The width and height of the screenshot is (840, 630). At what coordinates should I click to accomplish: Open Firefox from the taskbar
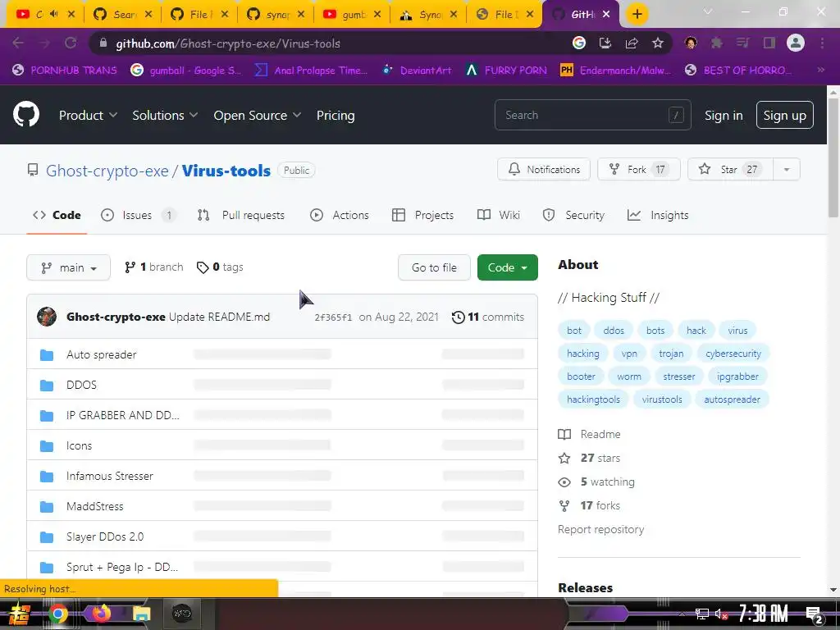coord(101,614)
